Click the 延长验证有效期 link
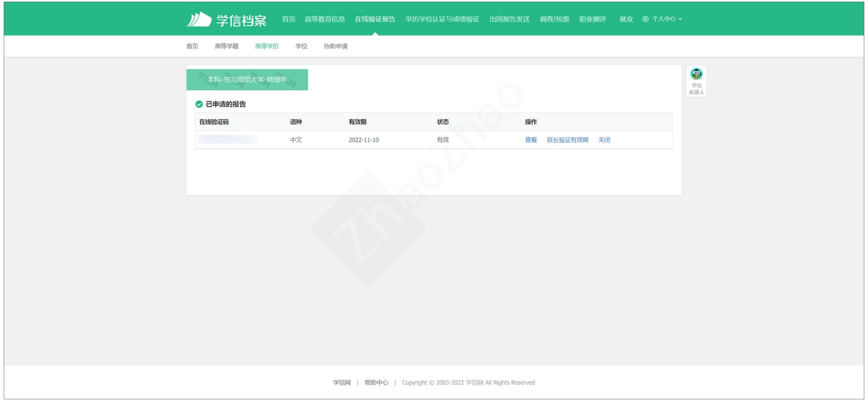 click(567, 139)
